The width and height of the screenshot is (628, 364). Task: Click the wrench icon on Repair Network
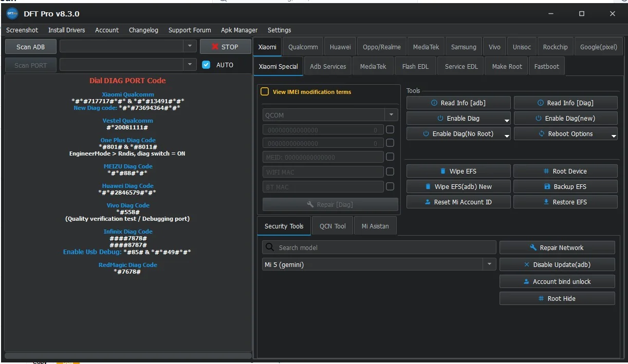tap(533, 247)
